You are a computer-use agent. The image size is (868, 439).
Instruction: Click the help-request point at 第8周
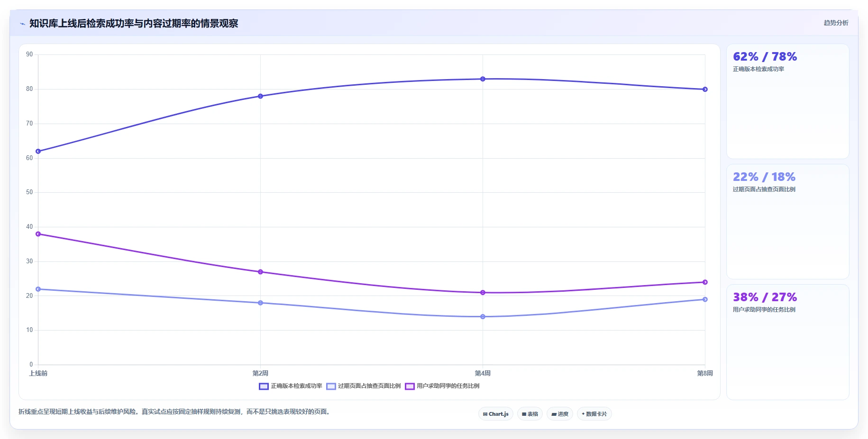[x=705, y=282]
